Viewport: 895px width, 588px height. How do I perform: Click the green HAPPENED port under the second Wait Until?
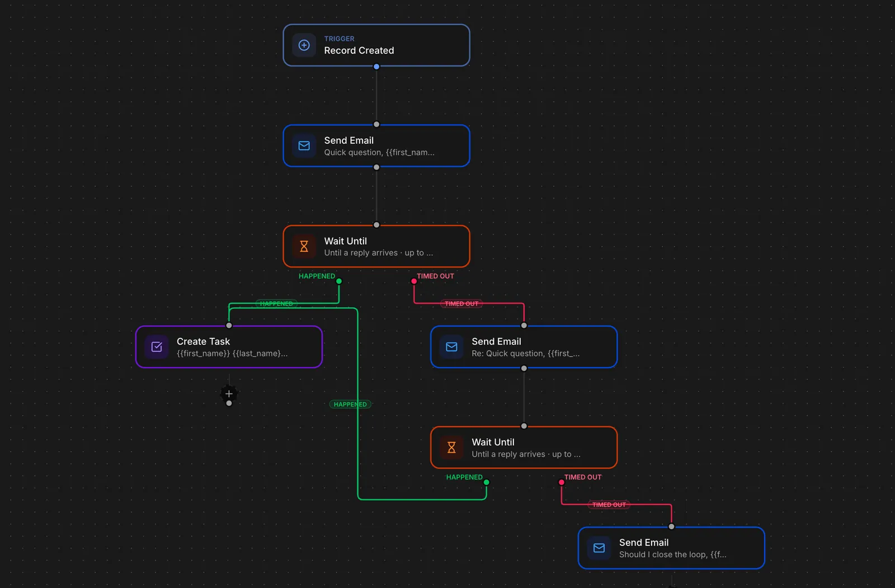click(x=487, y=482)
